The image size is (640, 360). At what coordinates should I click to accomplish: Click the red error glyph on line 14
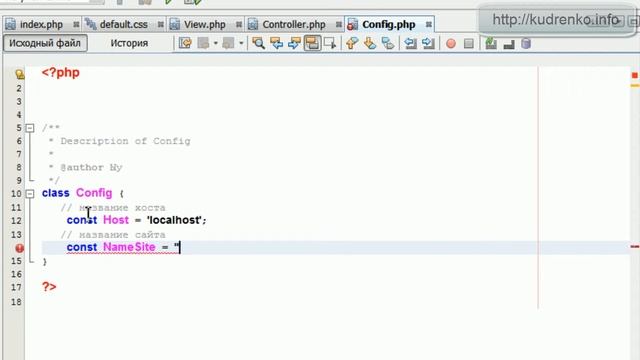(20, 248)
